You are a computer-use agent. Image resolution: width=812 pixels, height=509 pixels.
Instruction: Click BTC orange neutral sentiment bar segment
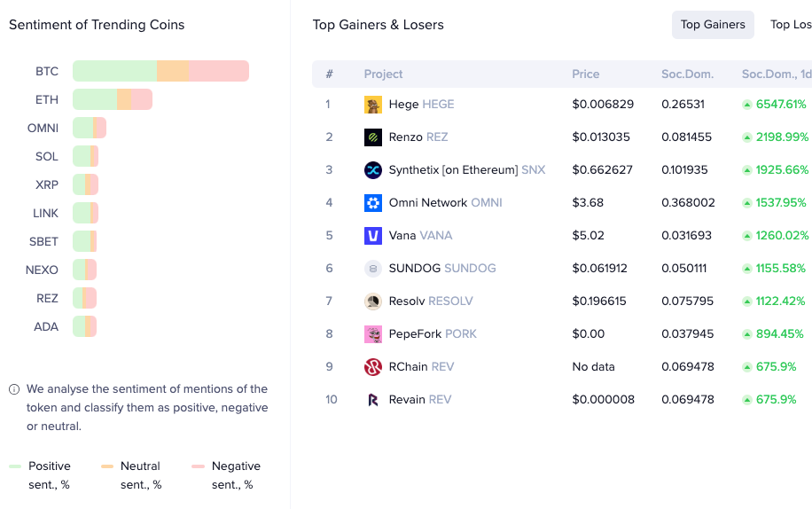173,71
